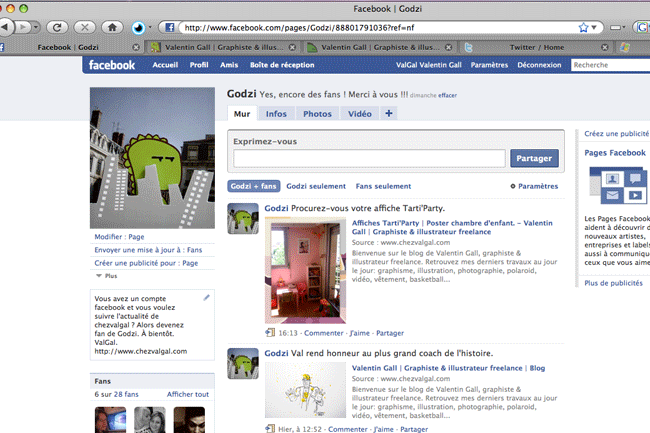Click the browser Forward arrow button
650x433 pixels.
pyautogui.click(x=23, y=27)
